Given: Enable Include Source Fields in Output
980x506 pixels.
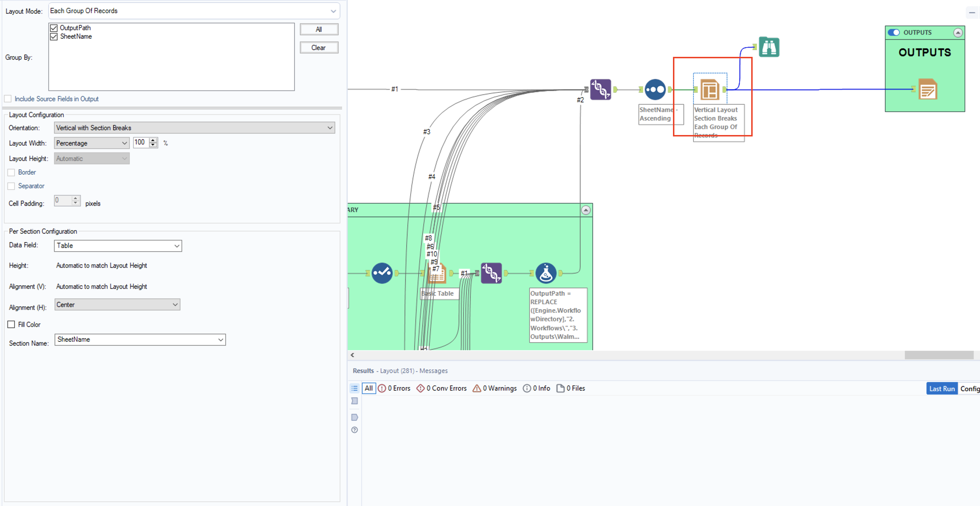Looking at the screenshot, I should coord(8,99).
